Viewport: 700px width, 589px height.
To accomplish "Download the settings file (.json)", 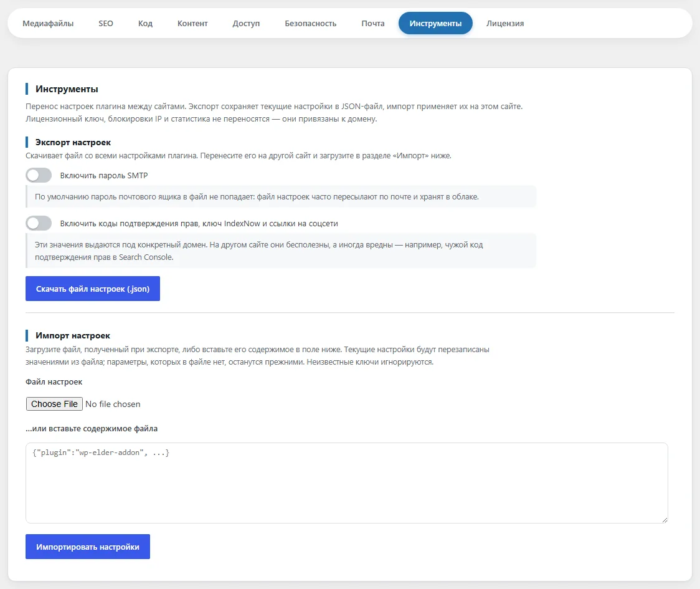I will point(93,289).
